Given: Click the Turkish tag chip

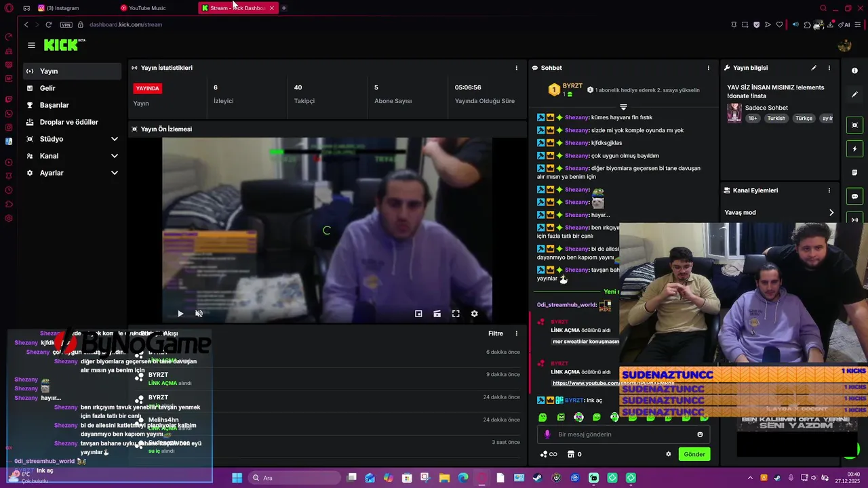Looking at the screenshot, I should [776, 118].
